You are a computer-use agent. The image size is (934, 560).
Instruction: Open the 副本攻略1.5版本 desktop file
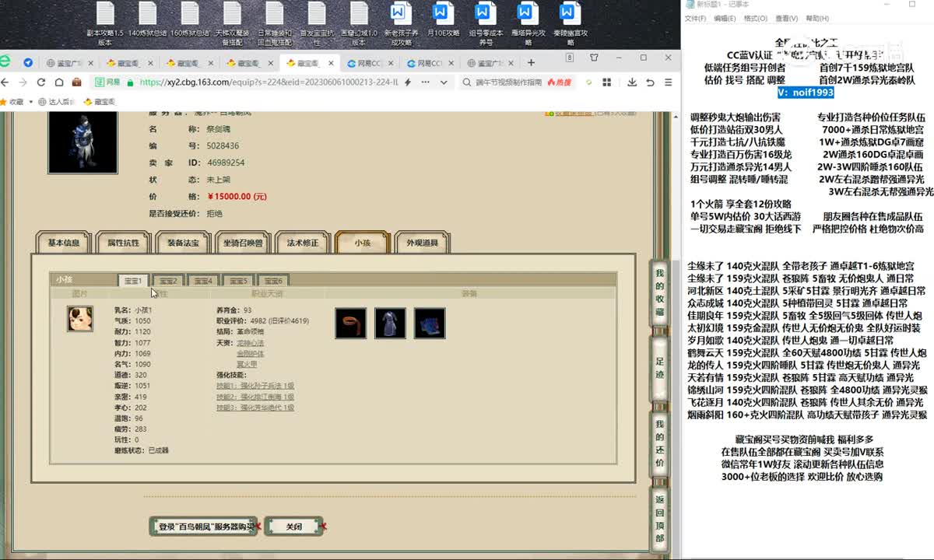coord(105,23)
